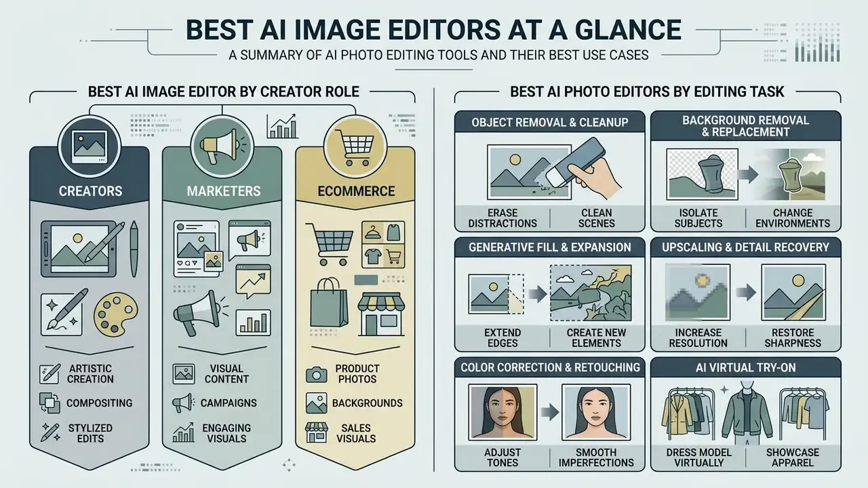Click the Compositing text
The image size is (868, 488).
[99, 403]
